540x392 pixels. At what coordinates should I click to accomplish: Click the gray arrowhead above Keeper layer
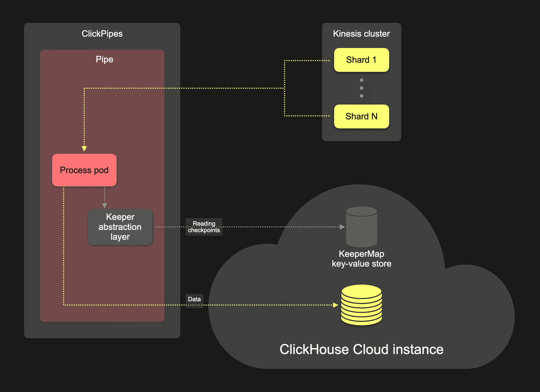coord(105,206)
